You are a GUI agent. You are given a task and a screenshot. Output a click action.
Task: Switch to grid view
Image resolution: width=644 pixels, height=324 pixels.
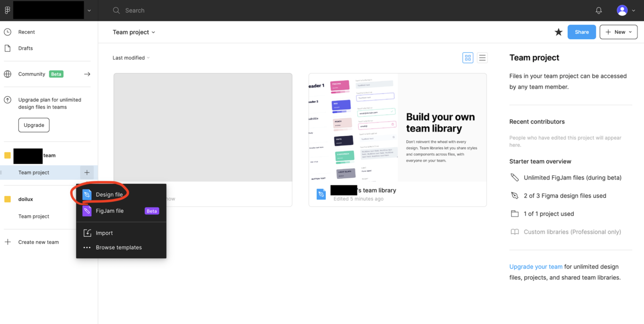point(468,58)
